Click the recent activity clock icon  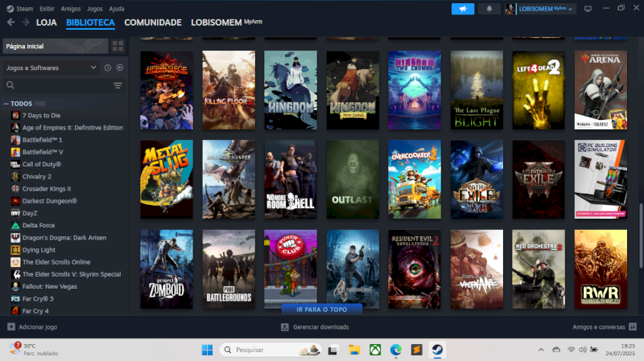point(108,68)
